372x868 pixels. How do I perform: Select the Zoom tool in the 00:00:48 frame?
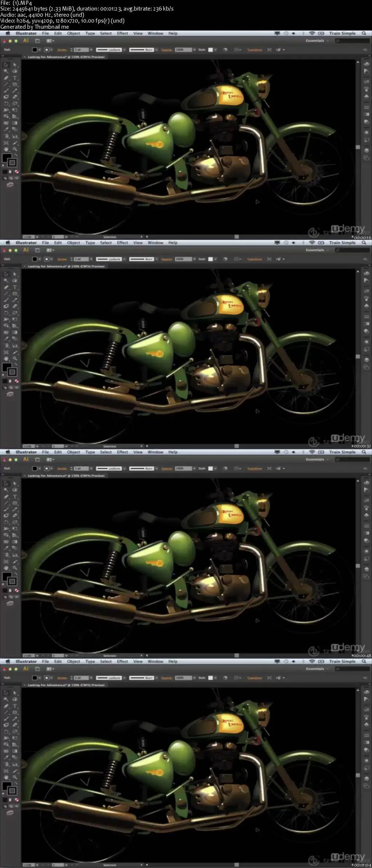15,568
